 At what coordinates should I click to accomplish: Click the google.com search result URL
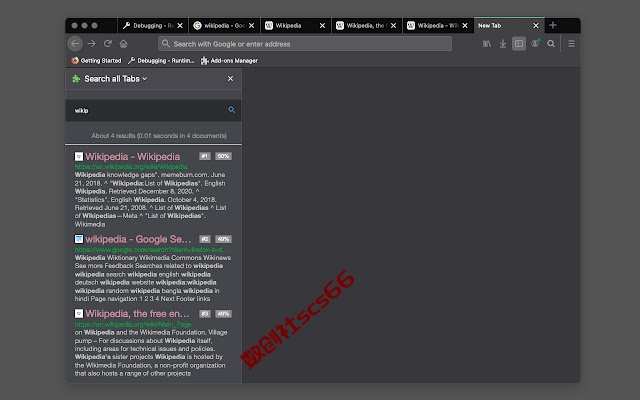tap(151, 249)
